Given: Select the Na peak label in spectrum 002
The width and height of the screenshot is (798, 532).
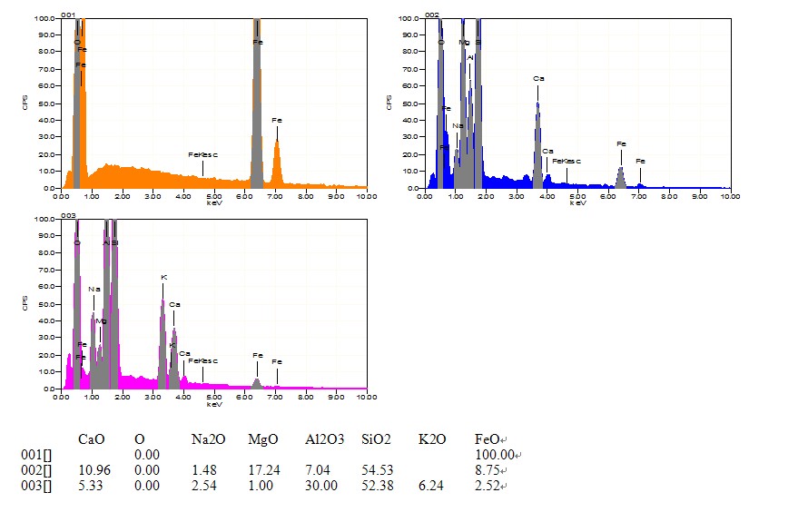Looking at the screenshot, I should pyautogui.click(x=458, y=126).
